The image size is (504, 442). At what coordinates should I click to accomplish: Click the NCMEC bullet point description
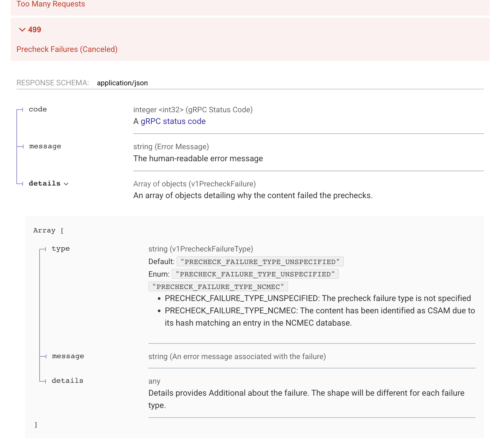[320, 317]
